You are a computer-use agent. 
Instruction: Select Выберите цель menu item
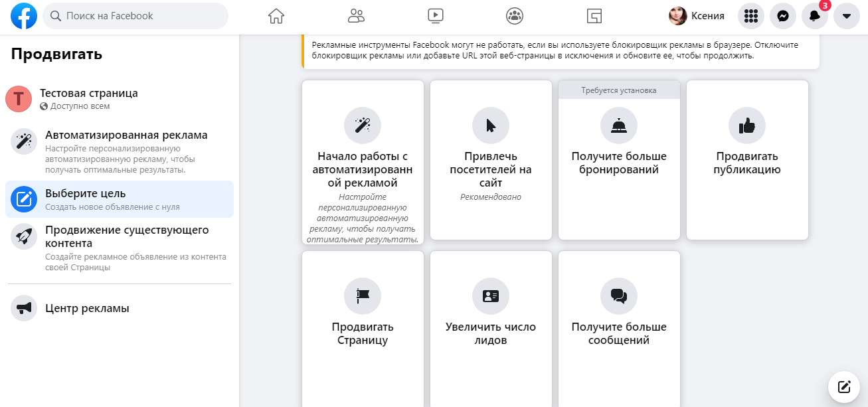tap(120, 199)
